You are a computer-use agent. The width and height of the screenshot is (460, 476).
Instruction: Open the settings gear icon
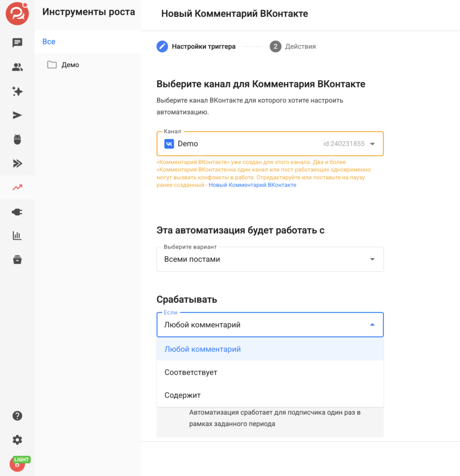tap(17, 440)
